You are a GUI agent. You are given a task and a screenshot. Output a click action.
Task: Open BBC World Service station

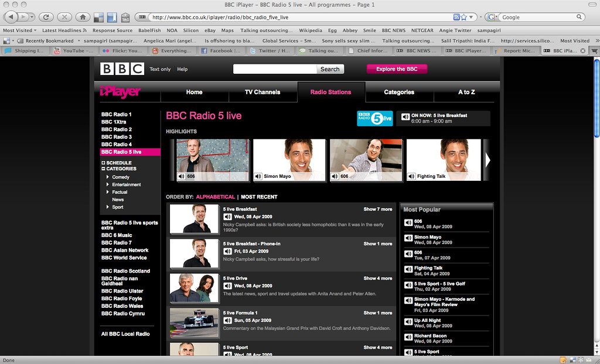click(x=124, y=257)
